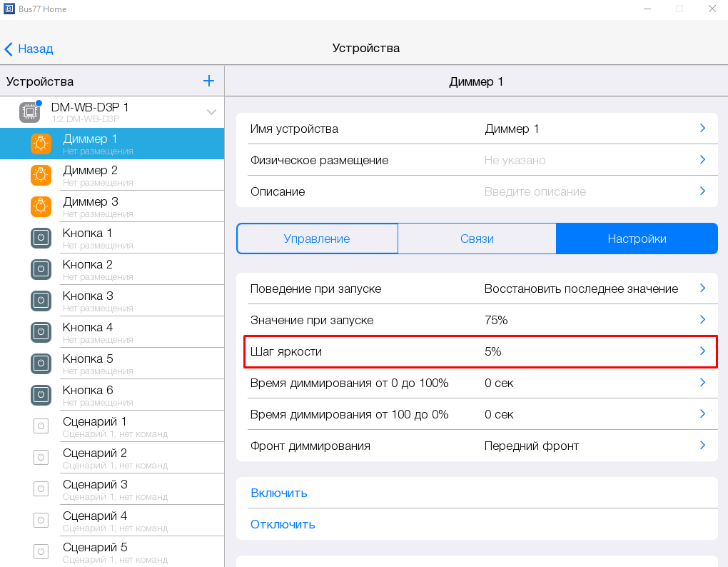
Task: Click the power icon next to Кнопка 4
Action: click(x=41, y=332)
